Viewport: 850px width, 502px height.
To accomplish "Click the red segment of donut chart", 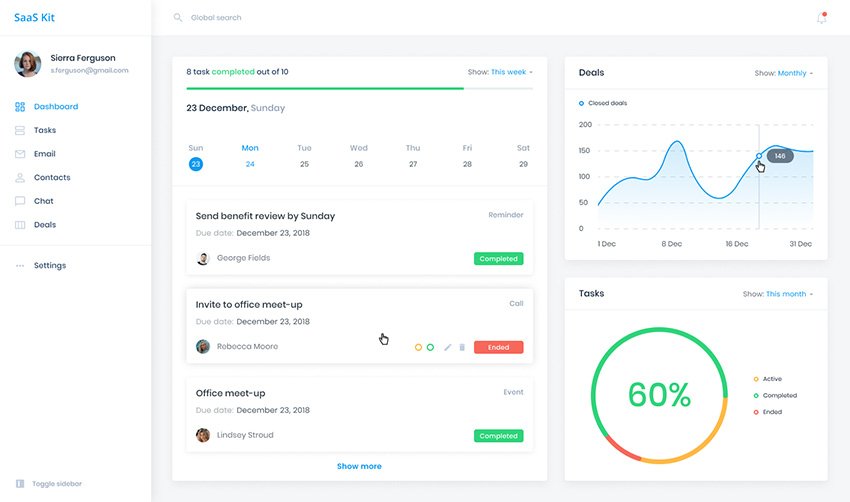I will pyautogui.click(x=621, y=449).
